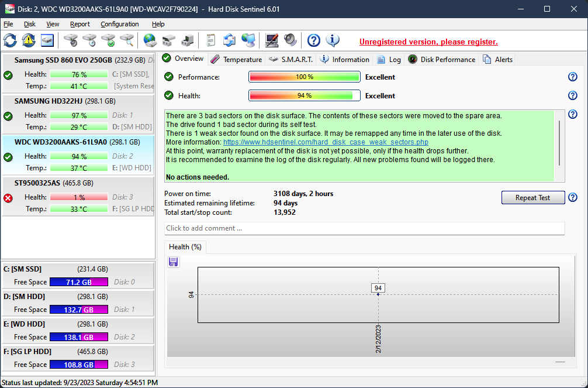
Task: Click the 13,952 start/stop count value
Action: pos(284,212)
